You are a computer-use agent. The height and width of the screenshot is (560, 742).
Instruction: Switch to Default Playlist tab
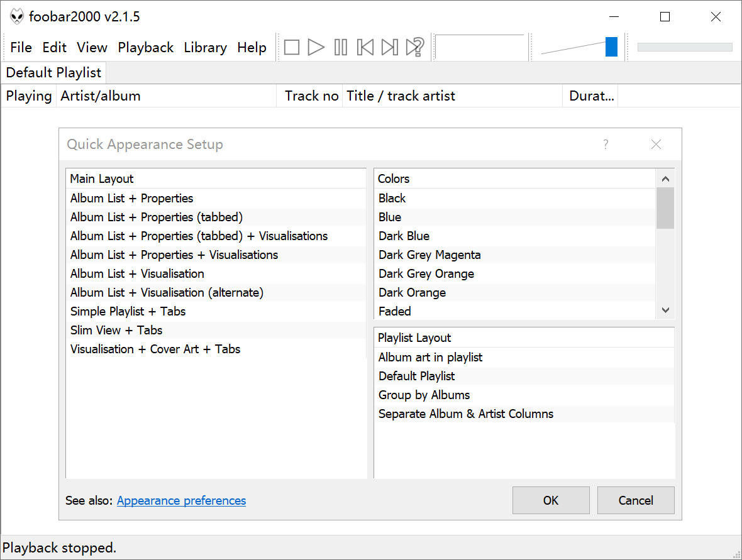pos(53,73)
